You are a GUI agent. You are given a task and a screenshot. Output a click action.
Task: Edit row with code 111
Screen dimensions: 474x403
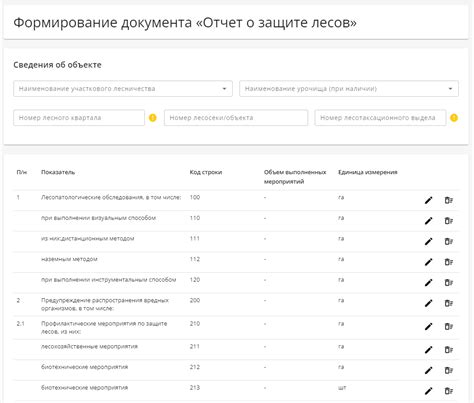pyautogui.click(x=428, y=242)
